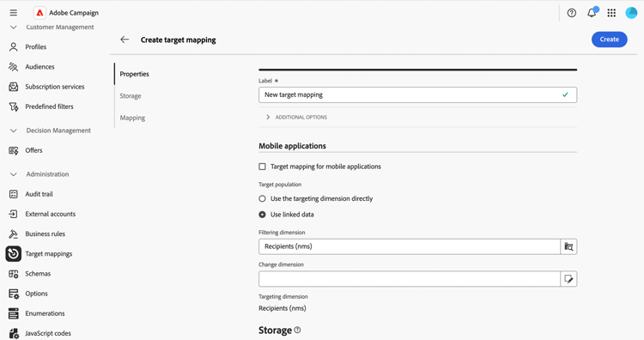Click the Profiles person icon
The height and width of the screenshot is (340, 644).
tap(14, 47)
